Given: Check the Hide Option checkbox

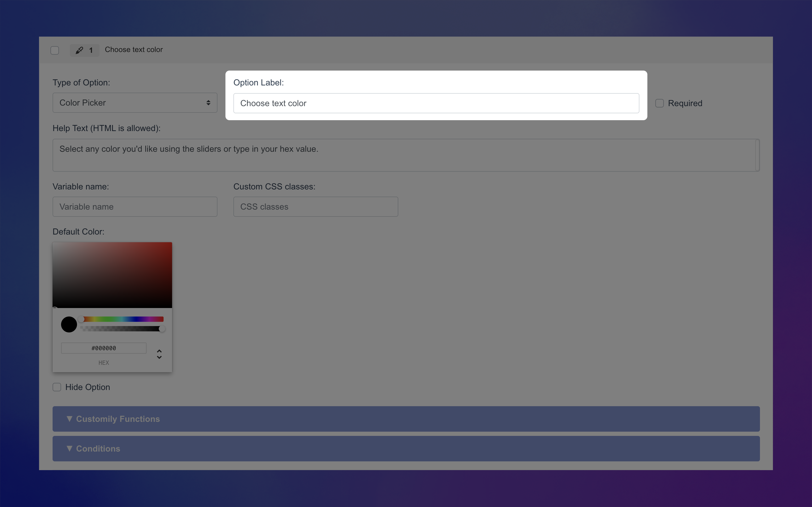Looking at the screenshot, I should click(57, 387).
